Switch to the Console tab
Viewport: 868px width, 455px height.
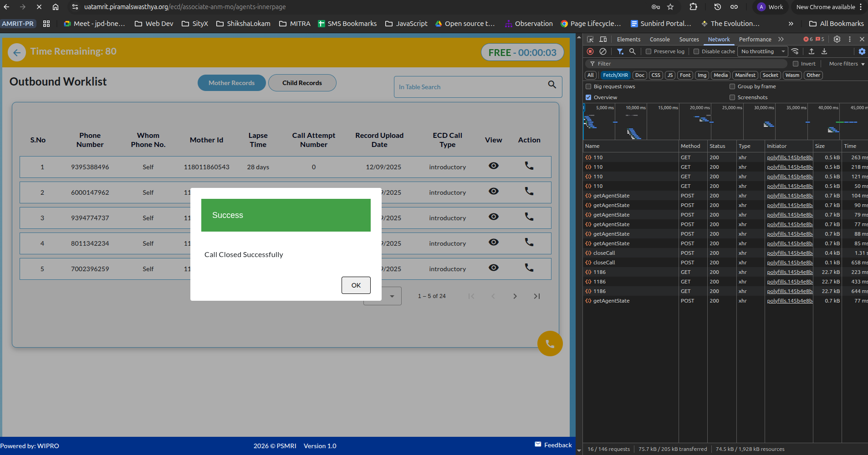659,39
